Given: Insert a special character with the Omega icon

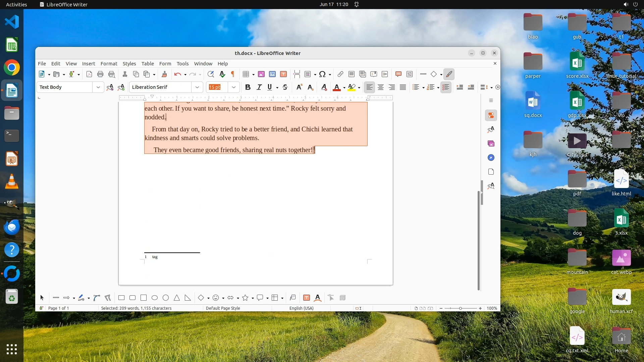Looking at the screenshot, I should pyautogui.click(x=322, y=74).
